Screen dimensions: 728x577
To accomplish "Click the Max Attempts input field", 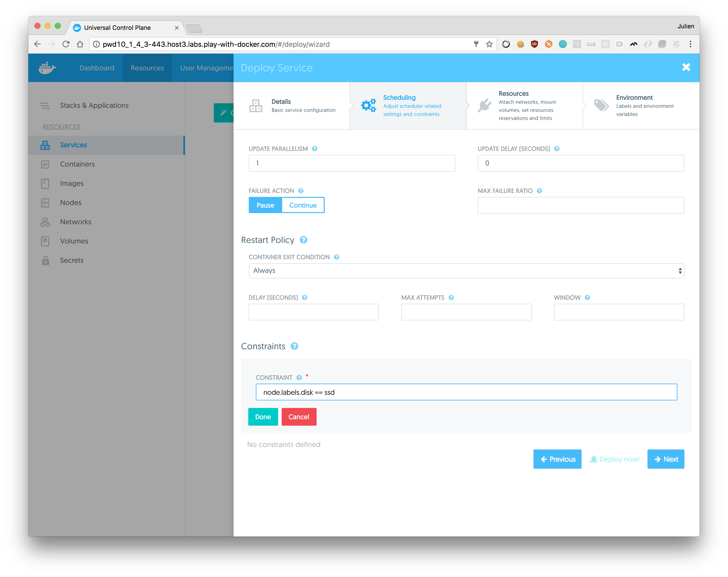I will 466,312.
